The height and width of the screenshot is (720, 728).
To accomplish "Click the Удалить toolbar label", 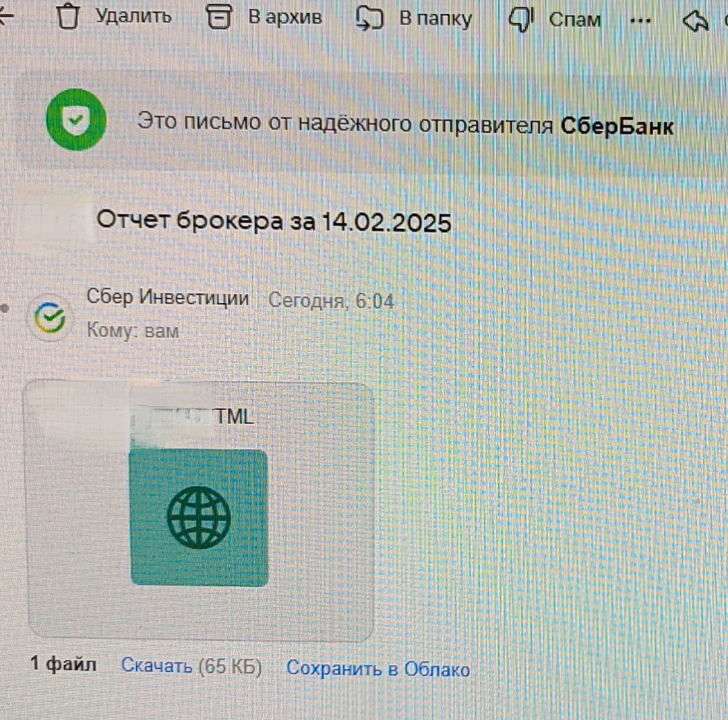I will pyautogui.click(x=133, y=16).
